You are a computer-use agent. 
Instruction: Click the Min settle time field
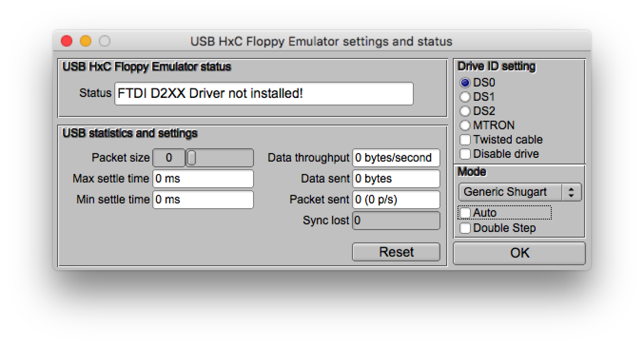pyautogui.click(x=203, y=200)
